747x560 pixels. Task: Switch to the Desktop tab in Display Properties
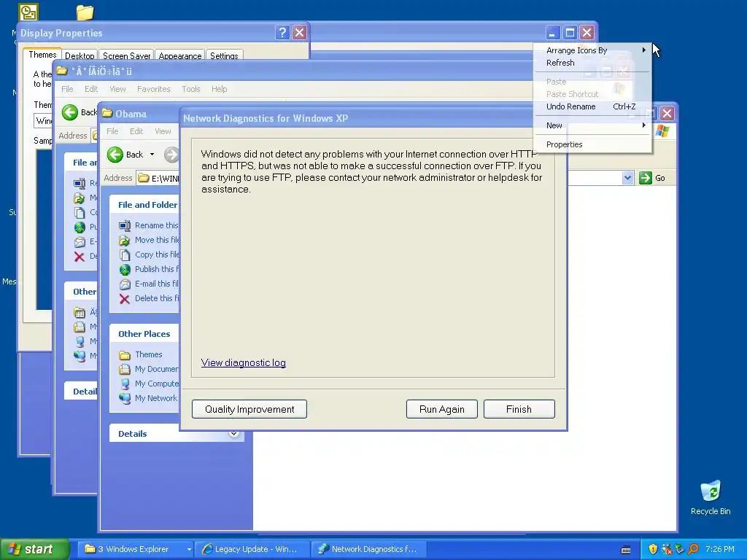[80, 55]
